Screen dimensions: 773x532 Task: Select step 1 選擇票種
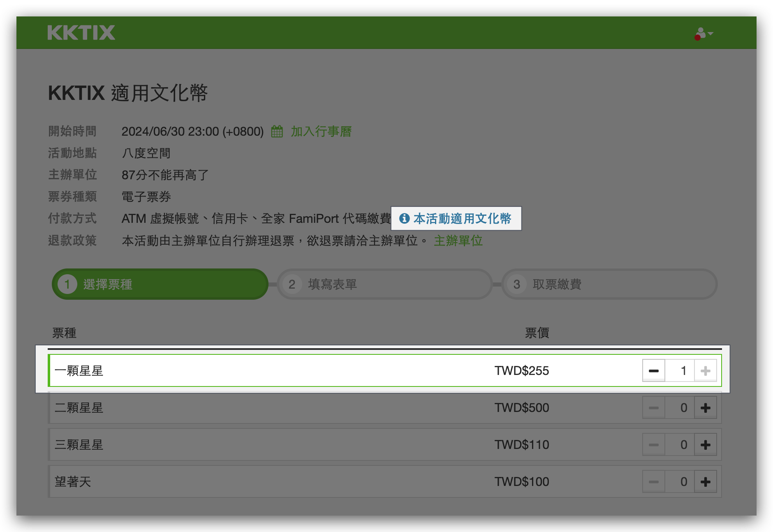[x=160, y=284]
